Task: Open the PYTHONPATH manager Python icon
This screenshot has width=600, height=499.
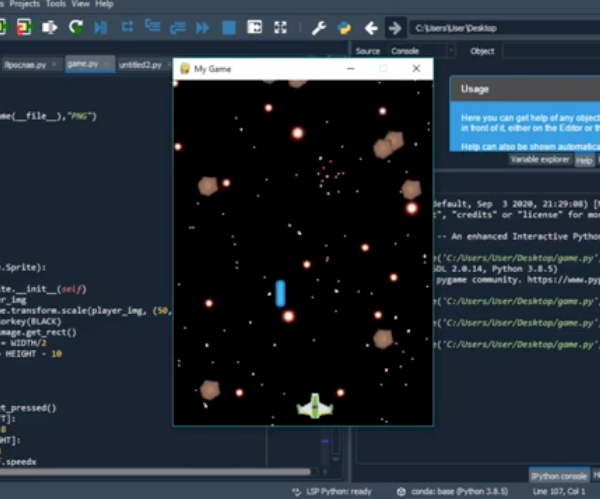Action: pos(344,28)
